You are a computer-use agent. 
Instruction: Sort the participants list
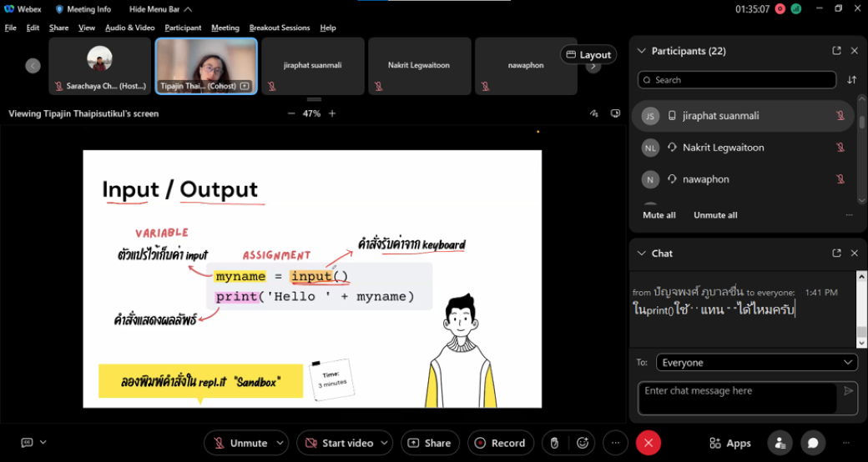tap(851, 80)
